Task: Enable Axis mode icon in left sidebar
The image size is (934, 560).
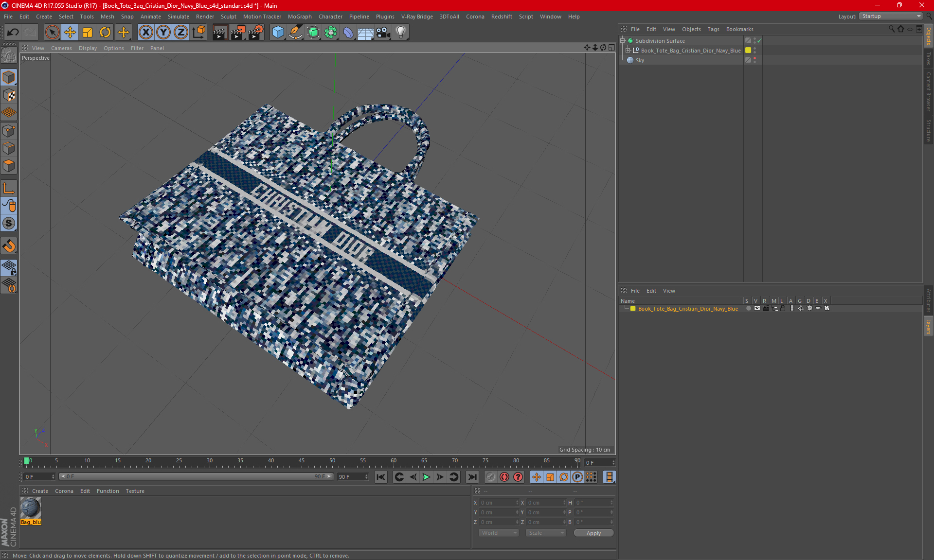Action: 9,188
